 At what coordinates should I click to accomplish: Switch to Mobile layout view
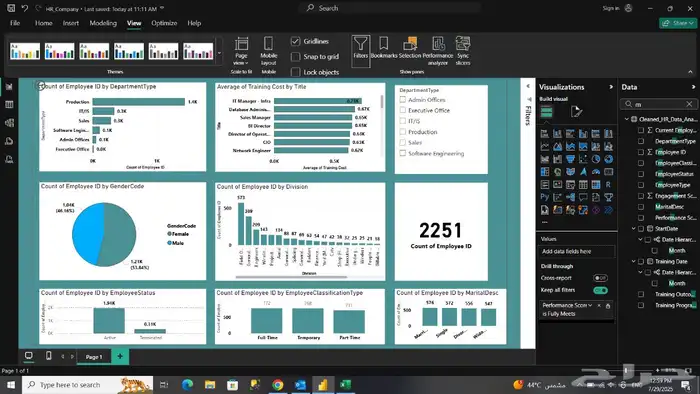click(x=268, y=51)
